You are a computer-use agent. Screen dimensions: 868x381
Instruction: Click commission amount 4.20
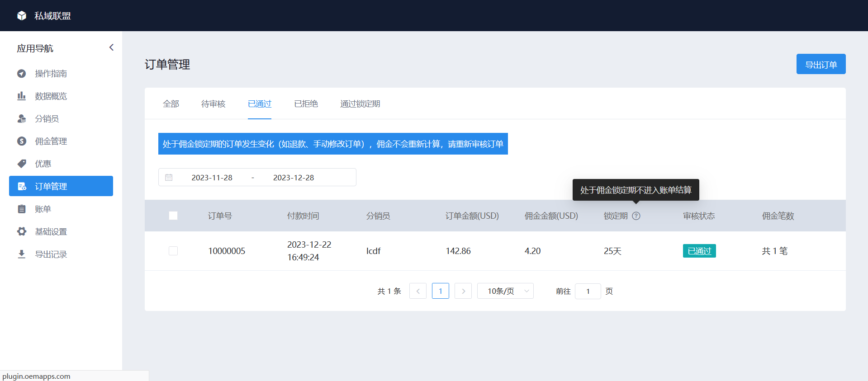click(532, 251)
